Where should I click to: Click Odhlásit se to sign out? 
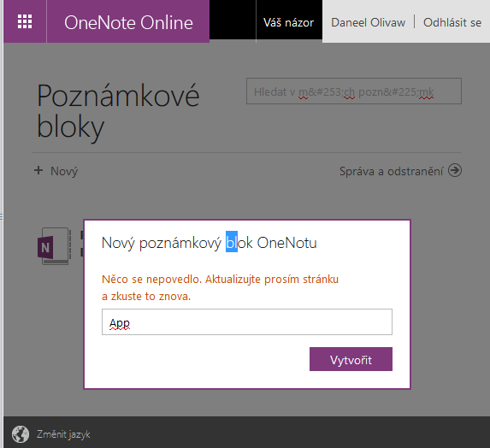[452, 22]
